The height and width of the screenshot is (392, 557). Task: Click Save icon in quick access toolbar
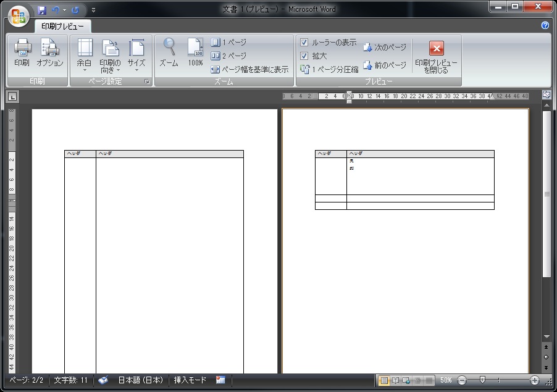42,10
